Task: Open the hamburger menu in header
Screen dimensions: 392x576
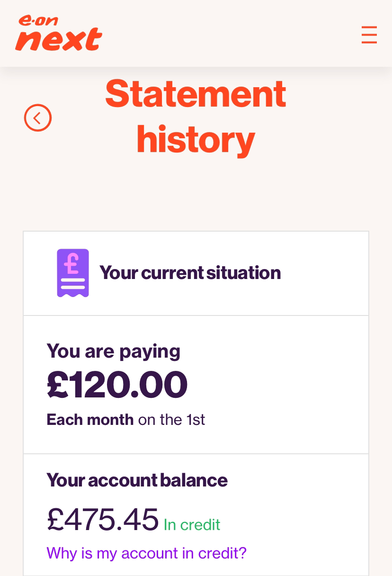Action: [x=369, y=35]
